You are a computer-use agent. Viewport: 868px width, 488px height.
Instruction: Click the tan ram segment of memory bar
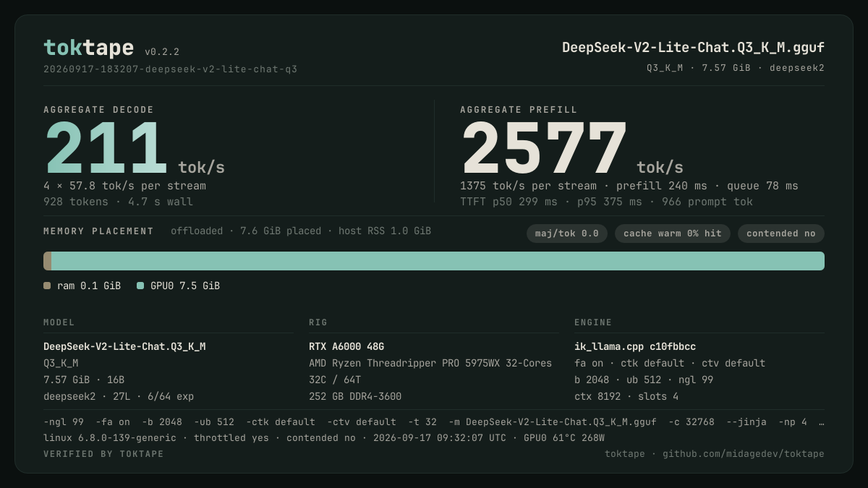point(47,261)
